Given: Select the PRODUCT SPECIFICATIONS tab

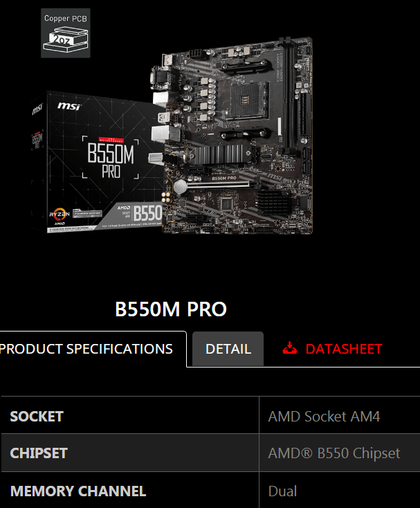Looking at the screenshot, I should 86,349.
